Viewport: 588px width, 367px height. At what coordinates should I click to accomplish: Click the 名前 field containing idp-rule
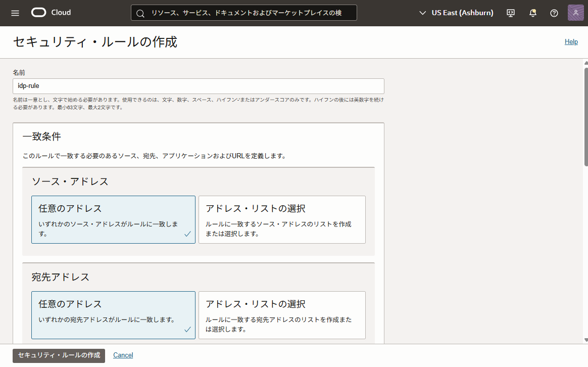coord(198,86)
